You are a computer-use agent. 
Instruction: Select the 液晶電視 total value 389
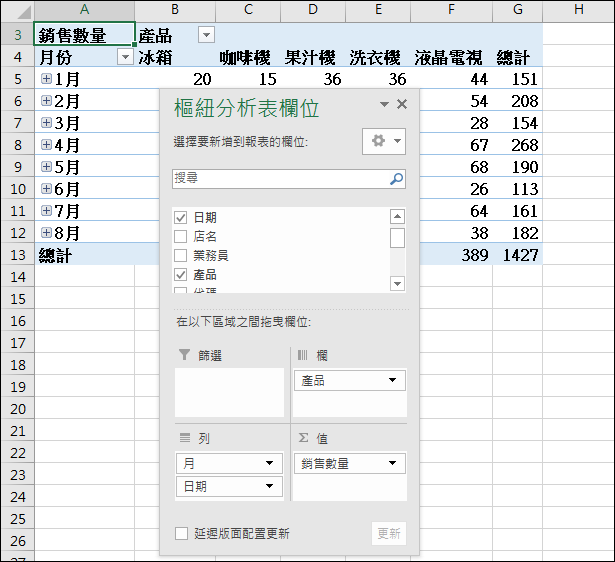456,255
